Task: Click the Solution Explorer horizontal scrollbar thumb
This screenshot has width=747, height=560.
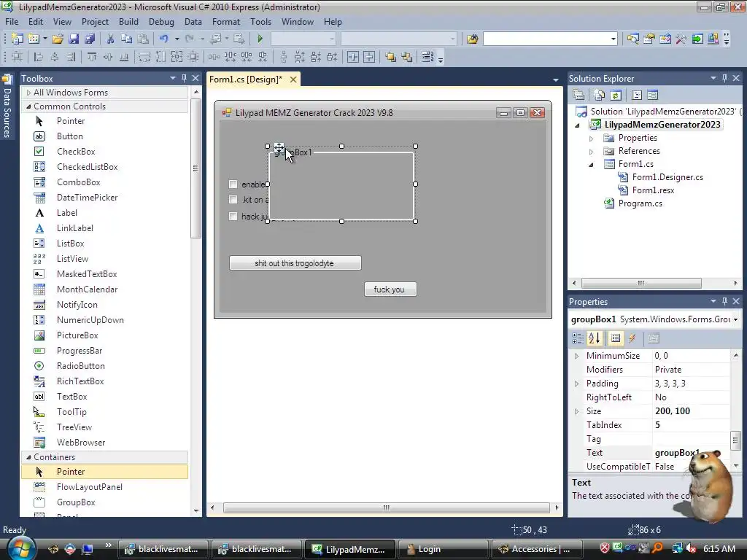Action: (641, 283)
